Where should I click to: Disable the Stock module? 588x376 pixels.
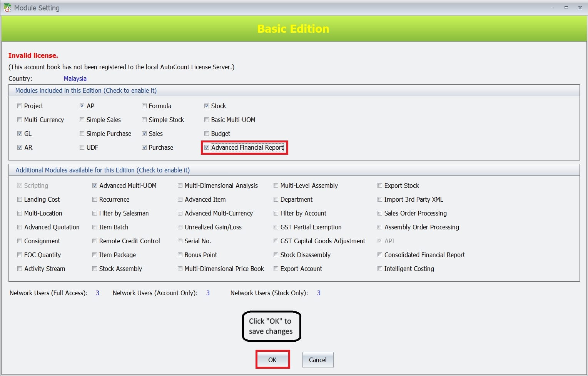pos(207,105)
